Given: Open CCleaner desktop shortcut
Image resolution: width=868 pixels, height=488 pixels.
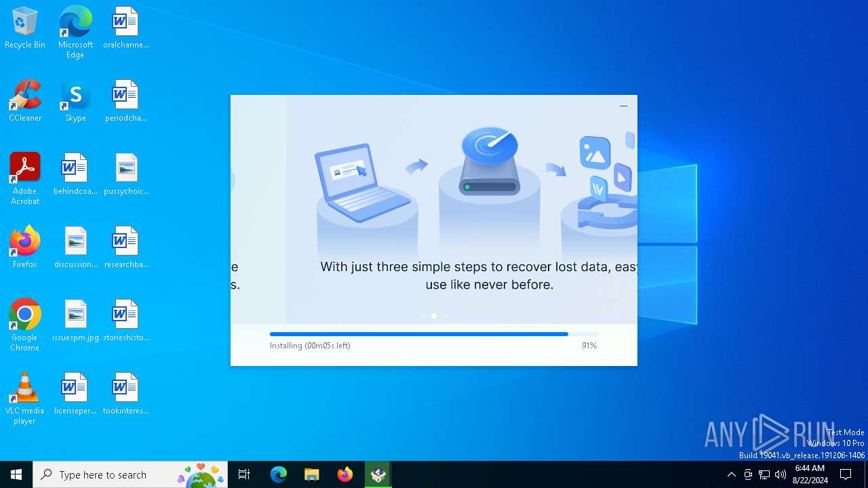Looking at the screenshot, I should click(24, 102).
